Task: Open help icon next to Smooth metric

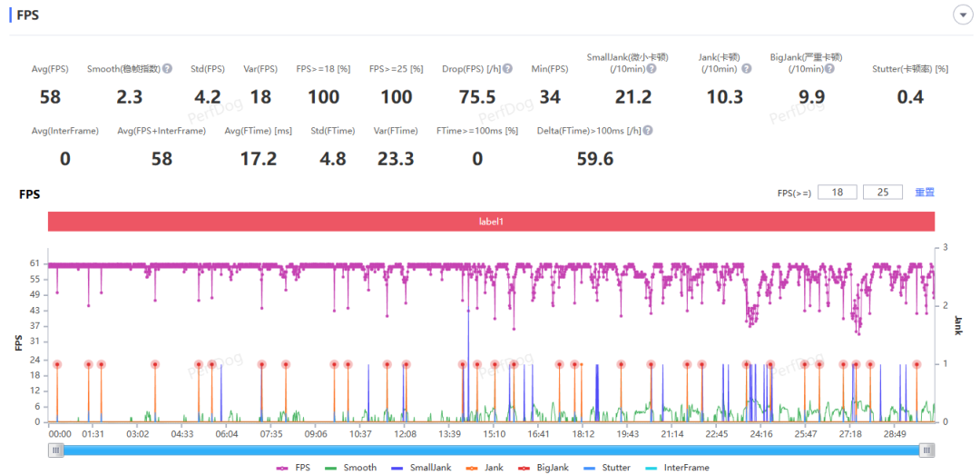Action: click(x=168, y=69)
